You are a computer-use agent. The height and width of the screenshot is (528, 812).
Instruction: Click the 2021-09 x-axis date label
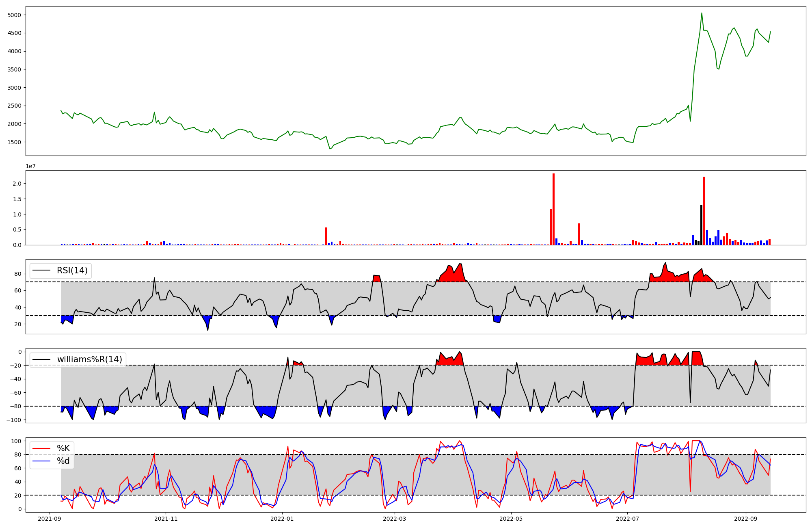tap(50, 519)
